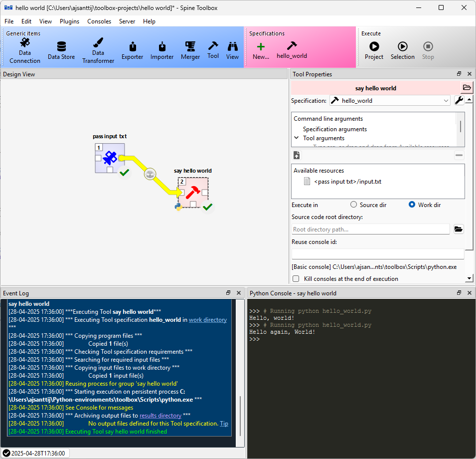Pick the Data Transformer brush icon
Image resolution: width=476 pixels, height=459 pixels.
click(x=98, y=42)
